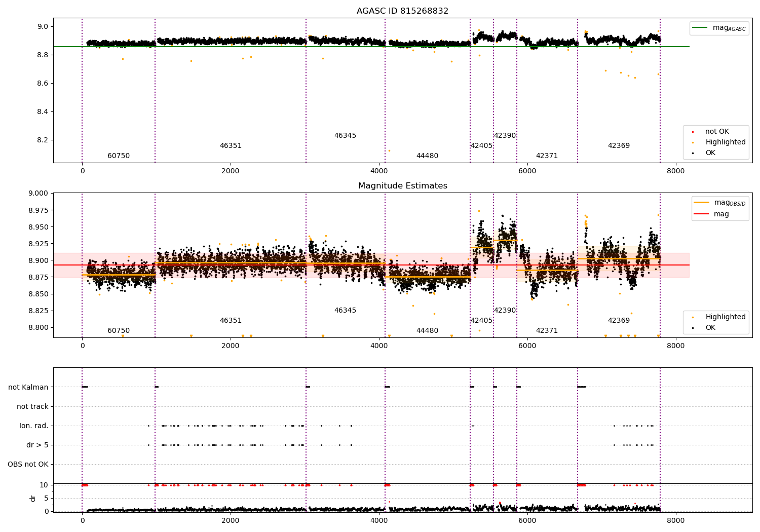Click OBSID label 46351 in Magnitude Estimates plot
This screenshot has height=532, width=760.
(x=231, y=321)
